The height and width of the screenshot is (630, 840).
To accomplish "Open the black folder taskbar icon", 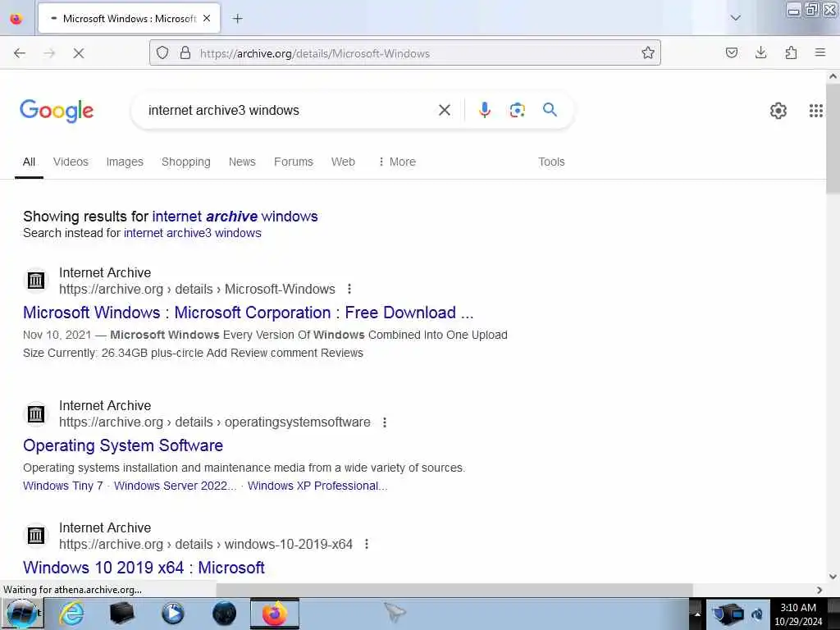I will coord(121,614).
